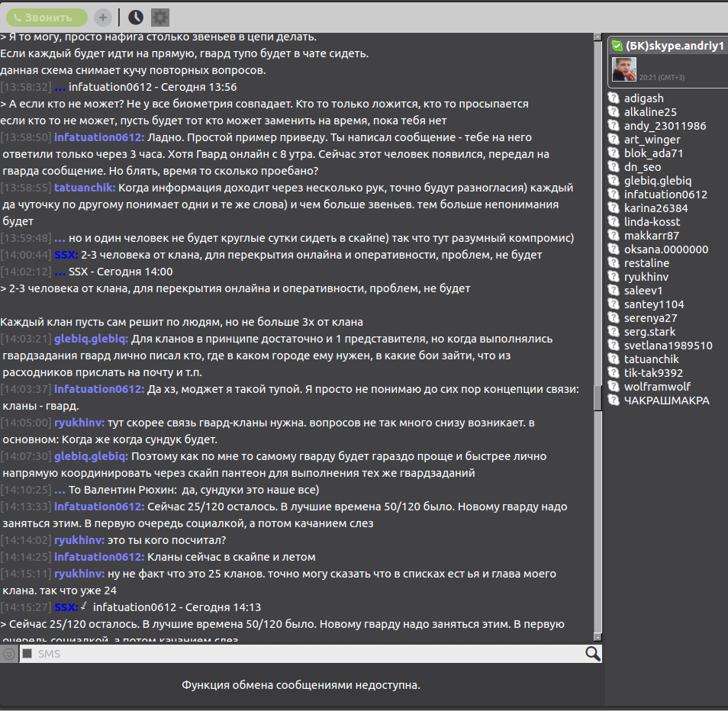
Task: Click the Skype icon beside serg.stark
Action: tap(614, 331)
